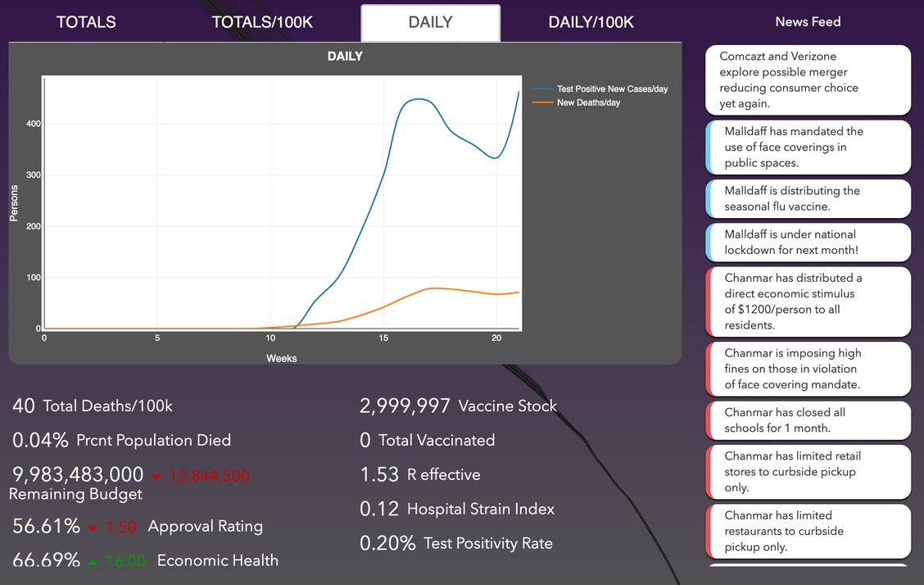
Task: Click the 1.50 Approval Rating change value
Action: tap(120, 527)
